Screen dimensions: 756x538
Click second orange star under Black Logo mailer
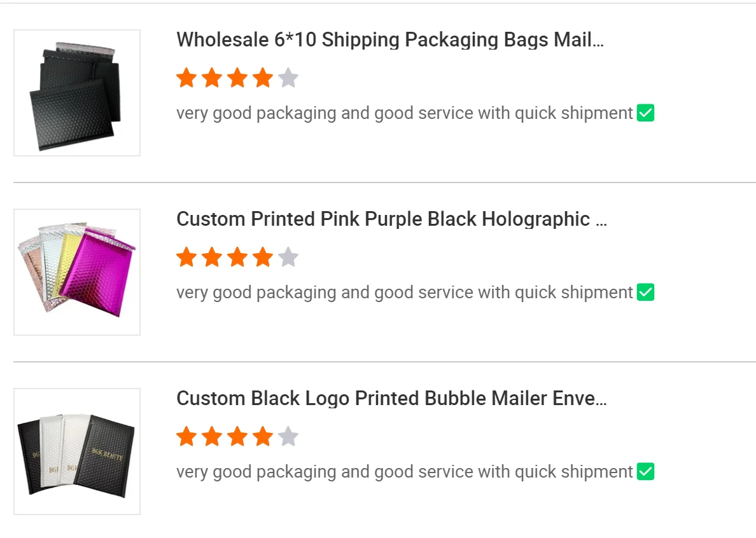coord(212,437)
